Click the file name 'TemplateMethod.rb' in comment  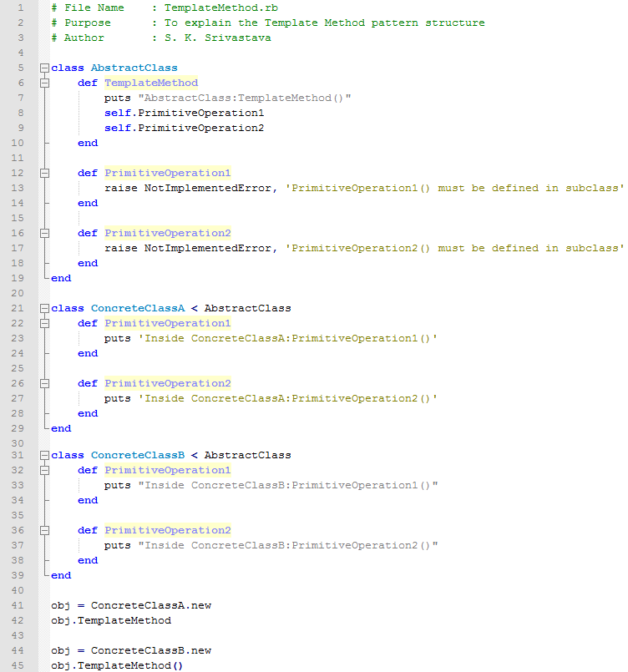tap(221, 8)
